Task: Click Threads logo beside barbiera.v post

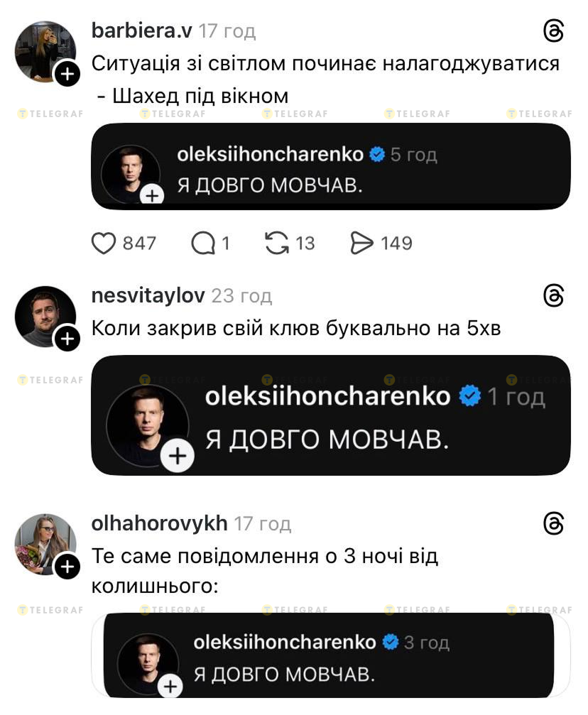Action: coord(553,32)
